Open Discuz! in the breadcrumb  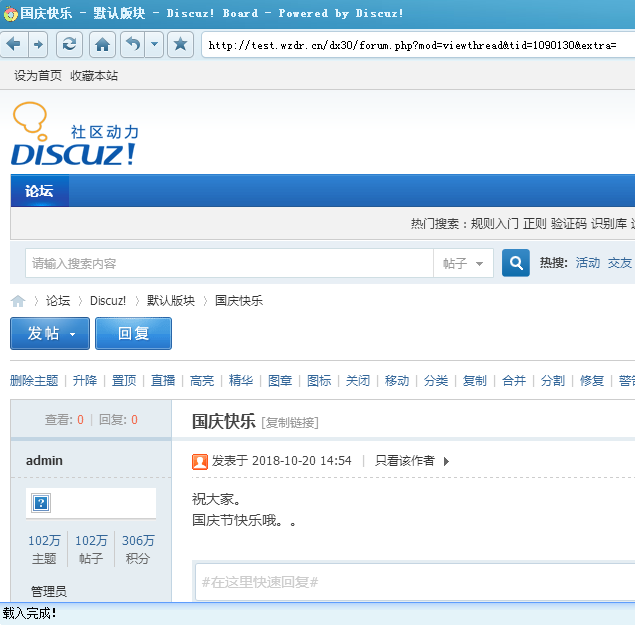108,301
